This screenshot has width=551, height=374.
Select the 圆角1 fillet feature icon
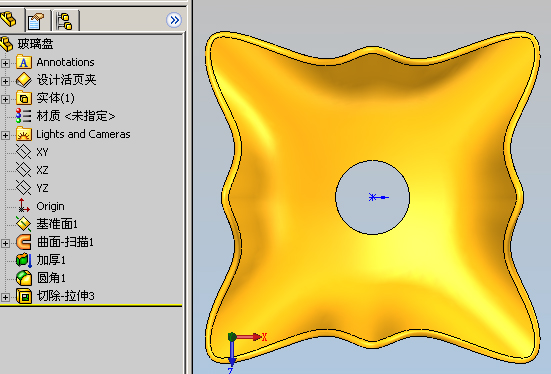tap(24, 278)
